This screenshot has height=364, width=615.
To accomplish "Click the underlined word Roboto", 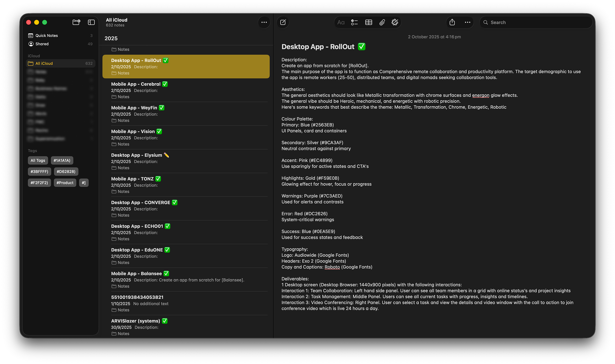I will point(332,267).
